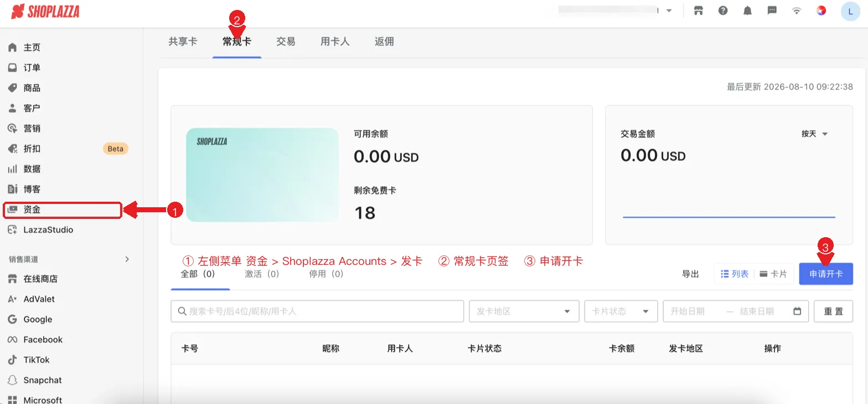The height and width of the screenshot is (404, 868).
Task: Focus the card number search field
Action: tap(317, 311)
